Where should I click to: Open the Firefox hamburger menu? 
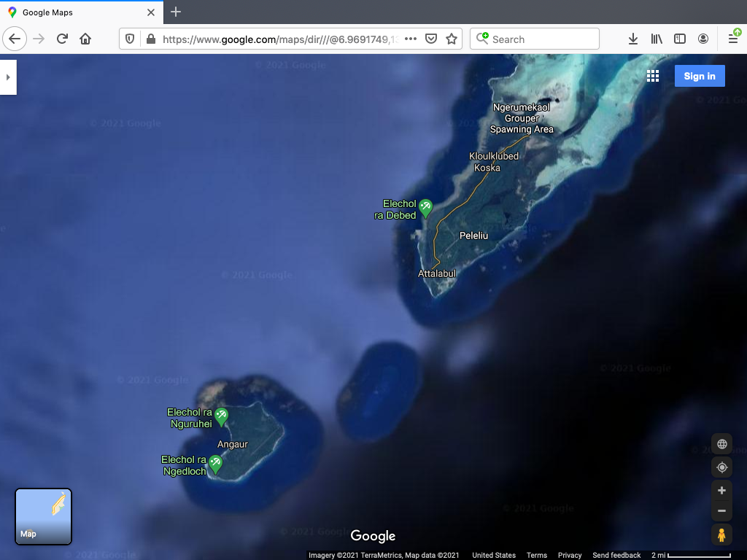[733, 39]
